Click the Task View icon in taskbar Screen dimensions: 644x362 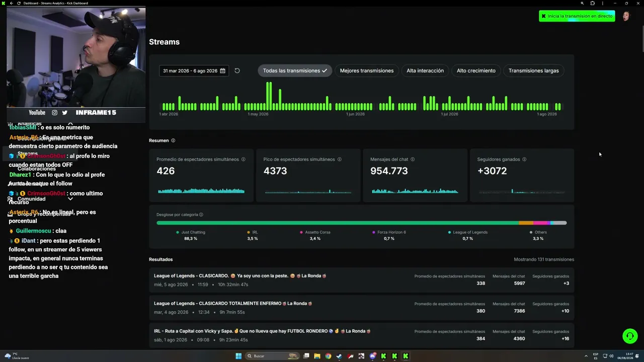pyautogui.click(x=306, y=356)
